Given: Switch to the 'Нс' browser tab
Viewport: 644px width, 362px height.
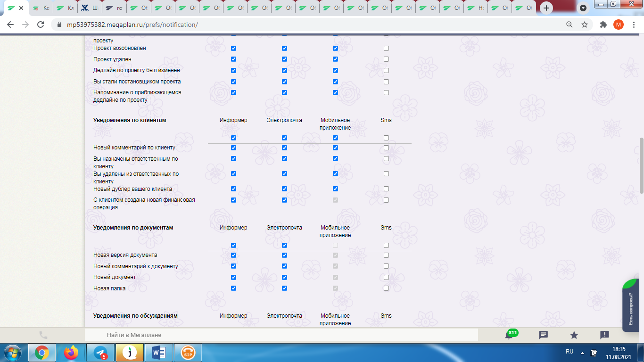Looking at the screenshot, I should coord(476,8).
